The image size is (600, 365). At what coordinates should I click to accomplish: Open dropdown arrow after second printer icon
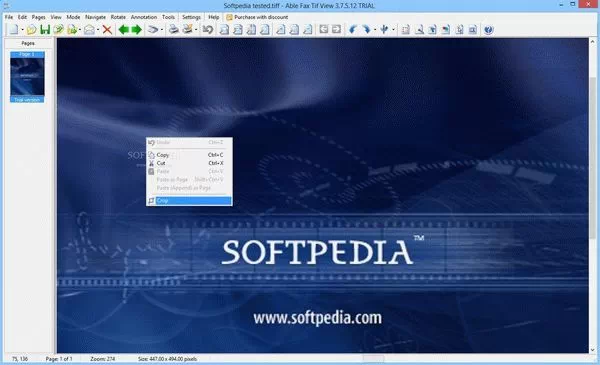(x=196, y=30)
